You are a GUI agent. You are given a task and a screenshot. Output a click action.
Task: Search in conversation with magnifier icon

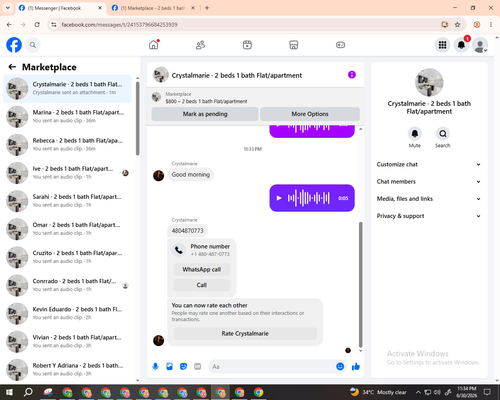click(x=443, y=134)
